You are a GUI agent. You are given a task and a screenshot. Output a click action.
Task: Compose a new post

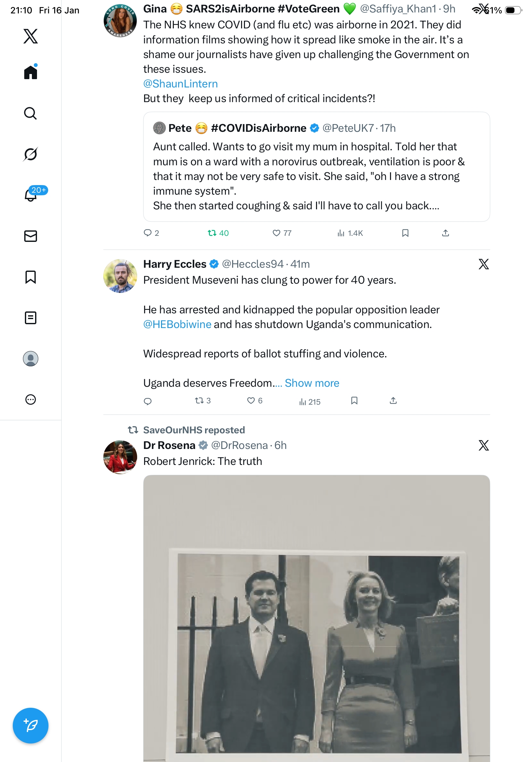[x=31, y=725]
